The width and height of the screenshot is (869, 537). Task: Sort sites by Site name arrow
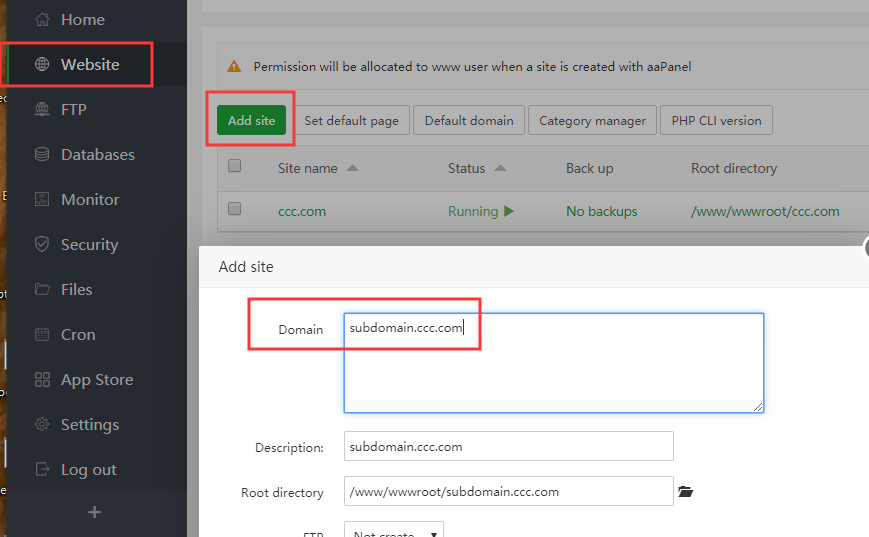[x=352, y=168]
